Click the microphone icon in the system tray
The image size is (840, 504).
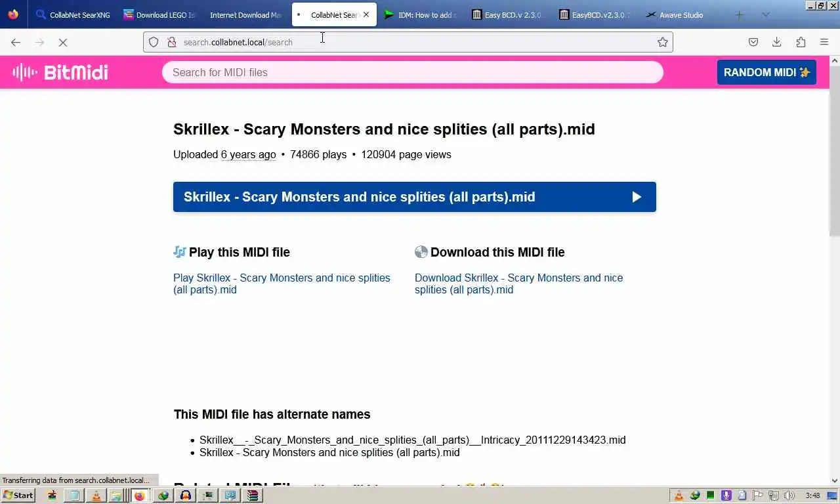tap(726, 495)
